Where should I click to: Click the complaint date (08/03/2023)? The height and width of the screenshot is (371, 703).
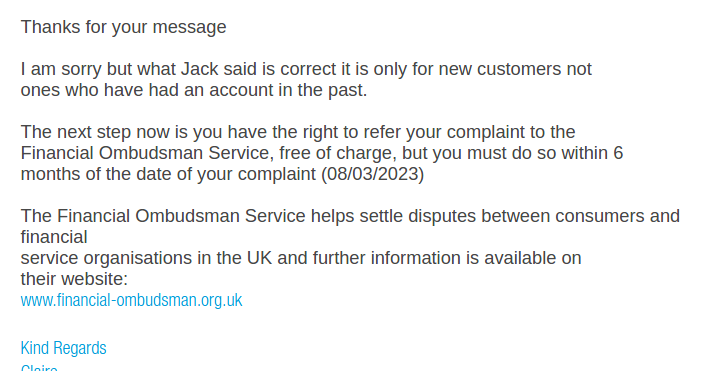pos(373,174)
